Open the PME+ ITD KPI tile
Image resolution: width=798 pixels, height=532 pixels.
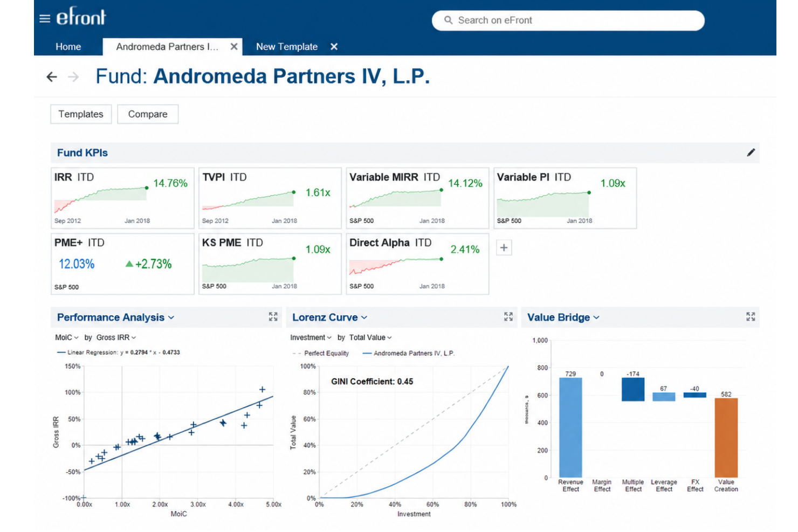pyautogui.click(x=122, y=264)
